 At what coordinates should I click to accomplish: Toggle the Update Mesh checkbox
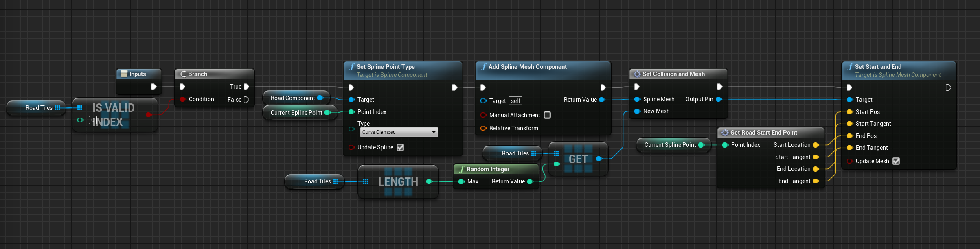[x=896, y=161]
